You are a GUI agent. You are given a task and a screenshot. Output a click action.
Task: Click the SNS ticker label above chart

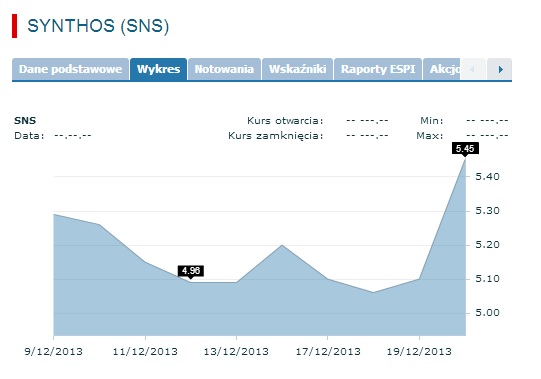point(25,120)
